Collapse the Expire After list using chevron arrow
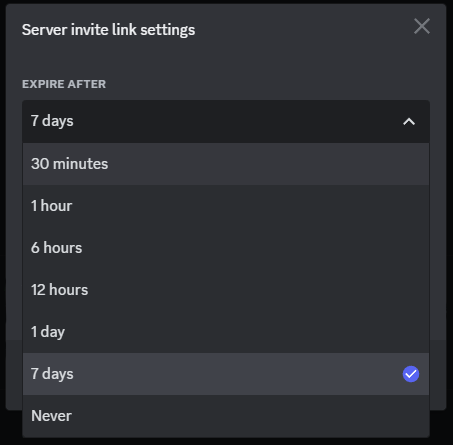The height and width of the screenshot is (445, 453). tap(409, 122)
